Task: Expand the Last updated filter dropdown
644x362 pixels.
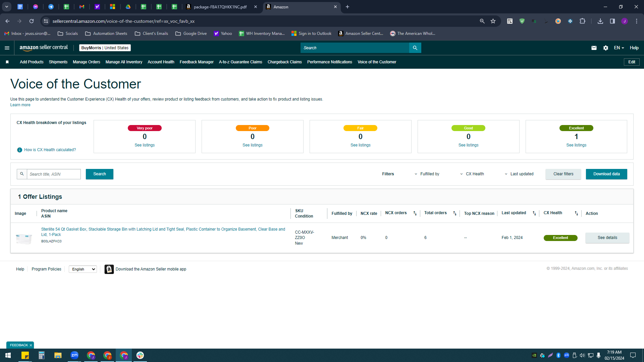Action: (519, 174)
